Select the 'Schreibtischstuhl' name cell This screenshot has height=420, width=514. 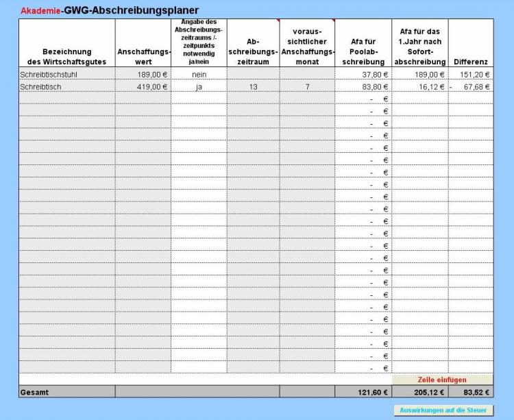[x=66, y=75]
